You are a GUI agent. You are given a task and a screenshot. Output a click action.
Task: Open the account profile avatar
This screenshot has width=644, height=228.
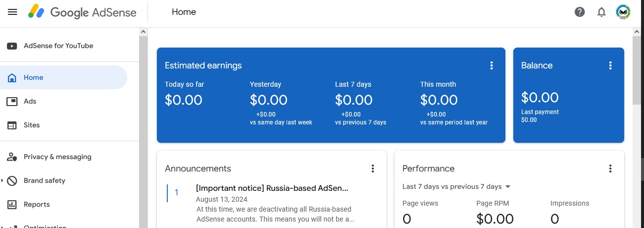(623, 12)
